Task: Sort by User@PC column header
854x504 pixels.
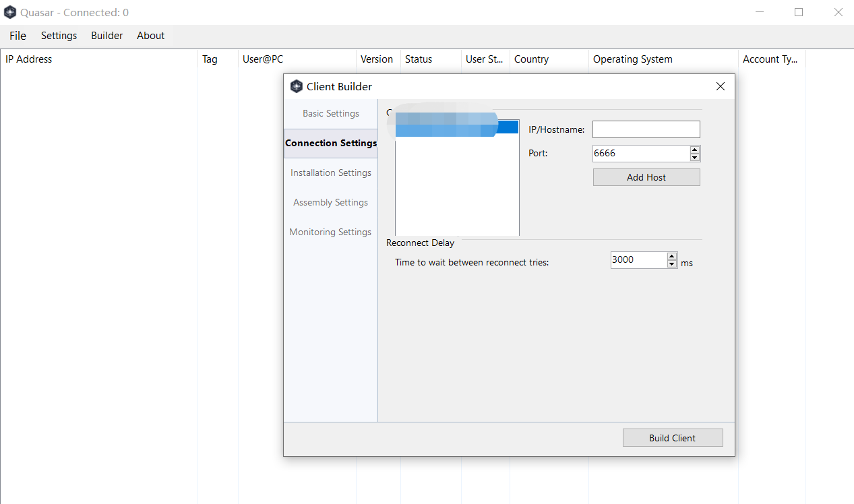Action: tap(297, 59)
